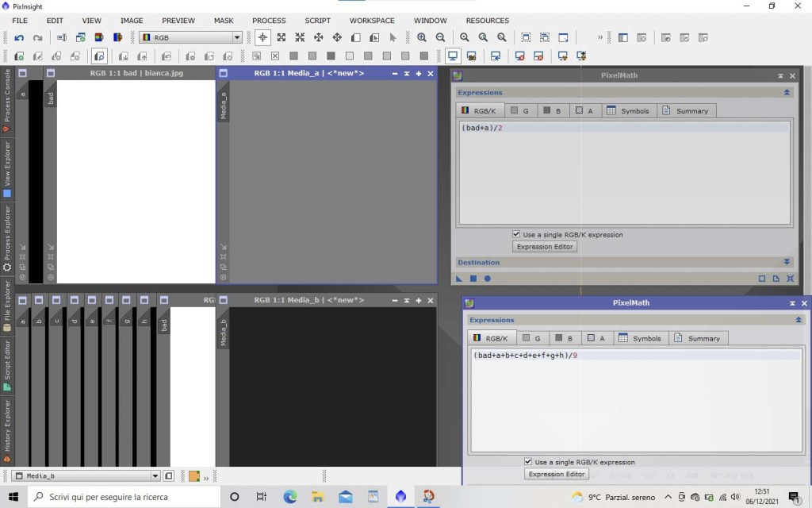Select the Zoom Out magnifier tool

coord(440,37)
